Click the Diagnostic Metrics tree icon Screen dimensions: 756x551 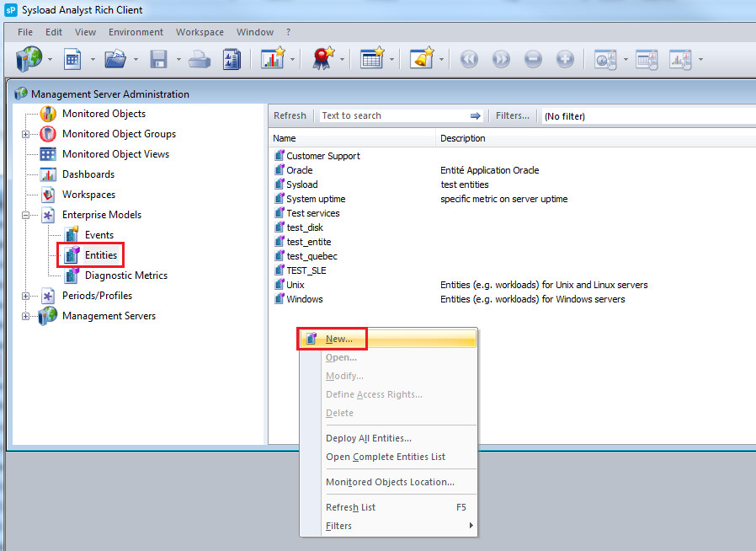[72, 275]
